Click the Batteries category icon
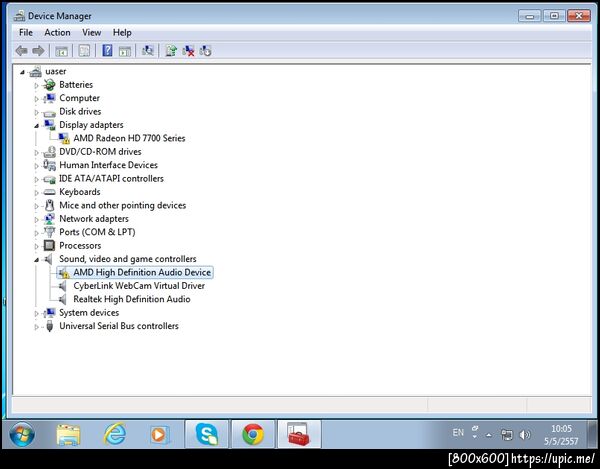This screenshot has height=469, width=600. [49, 85]
